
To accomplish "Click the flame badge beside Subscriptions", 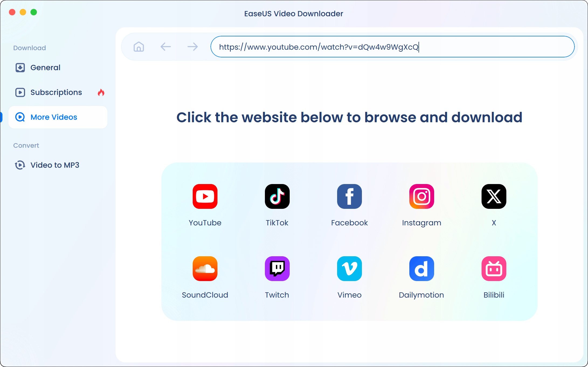I will click(x=101, y=92).
